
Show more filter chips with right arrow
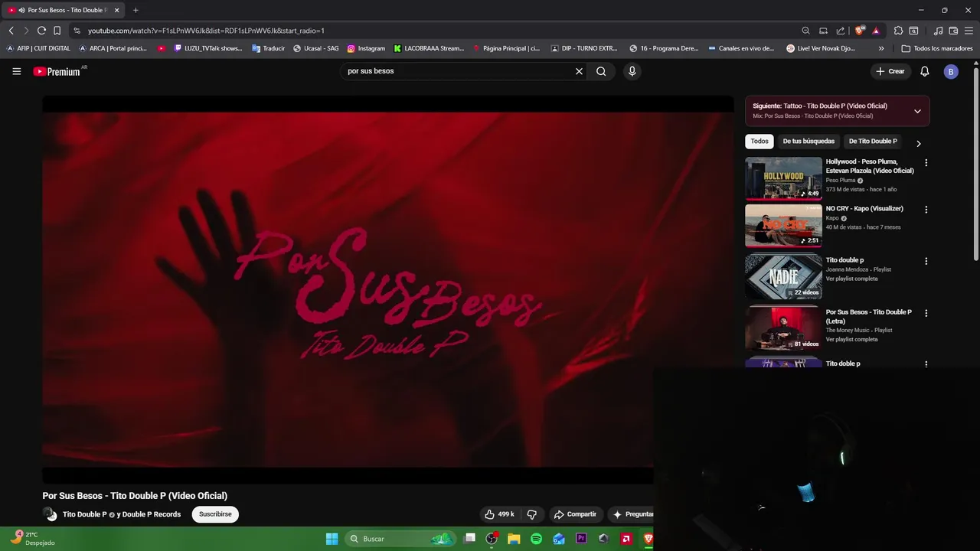pyautogui.click(x=919, y=143)
